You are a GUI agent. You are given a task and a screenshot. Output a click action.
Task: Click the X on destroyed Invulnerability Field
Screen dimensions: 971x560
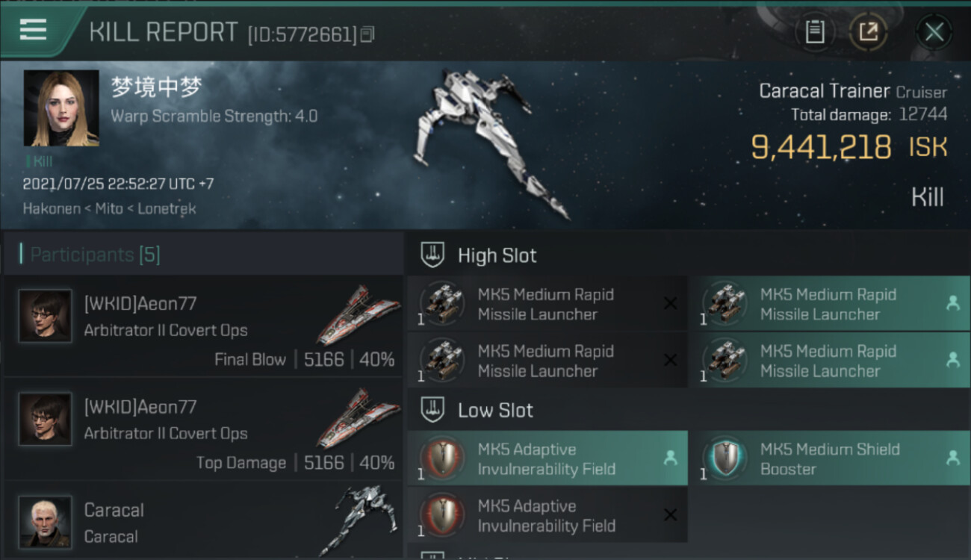click(x=670, y=515)
